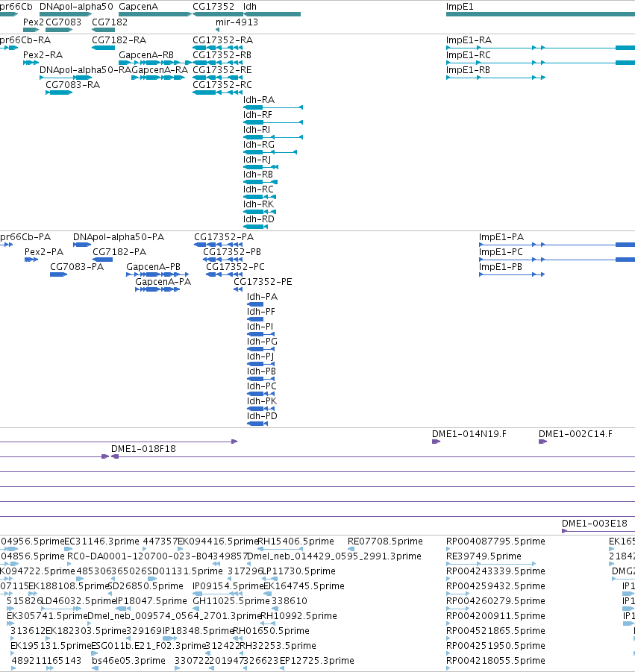This screenshot has height=672, width=635.
Task: Click transcript Idh-RC
Action: (258, 189)
